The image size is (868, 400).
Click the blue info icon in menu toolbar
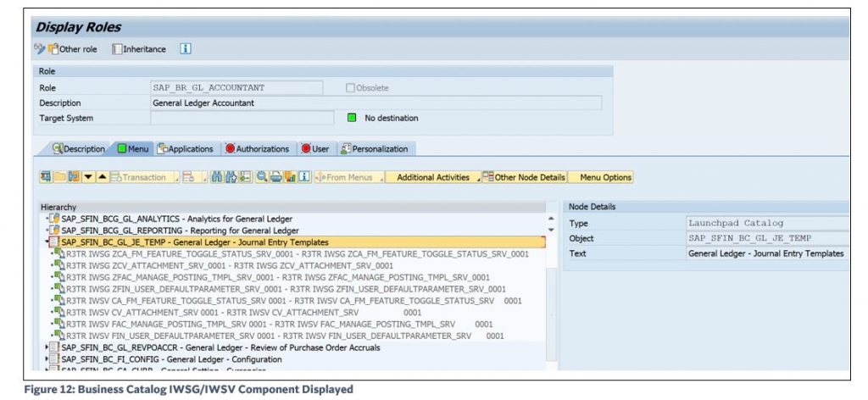[x=304, y=177]
